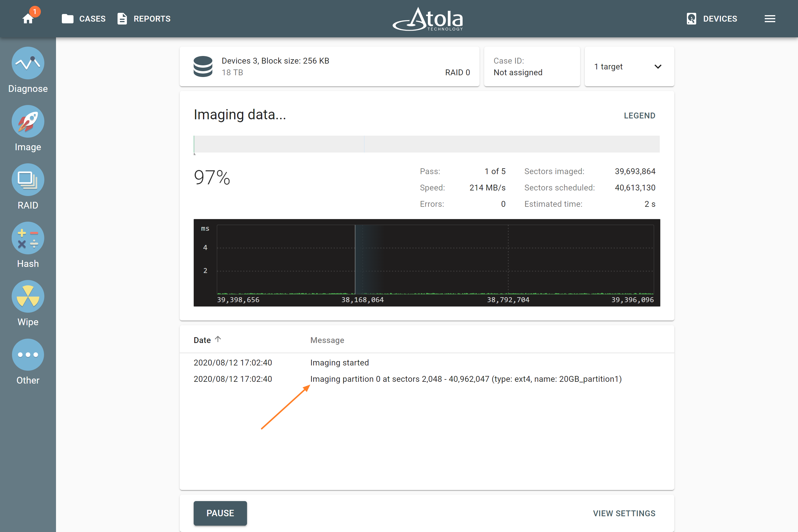This screenshot has height=532, width=798.
Task: Click the Sectors scheduled value 40,613,130
Action: (635, 187)
